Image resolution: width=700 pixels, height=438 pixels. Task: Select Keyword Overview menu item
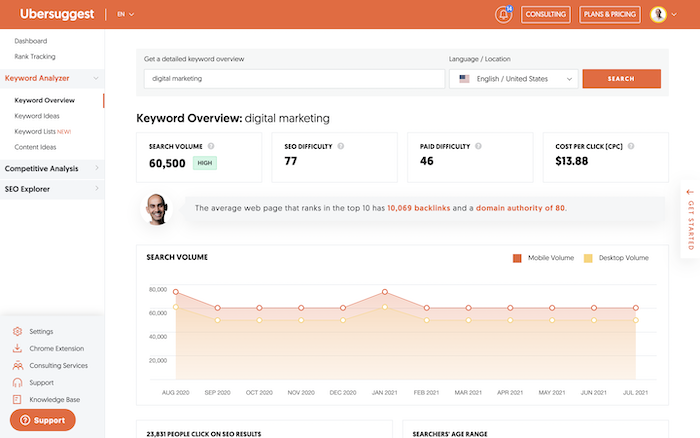pos(45,100)
